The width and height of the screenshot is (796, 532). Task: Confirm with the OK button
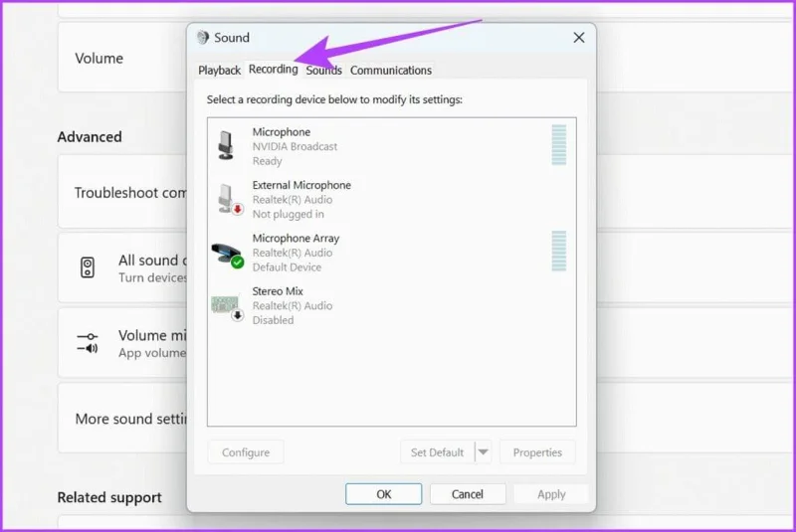[x=384, y=494]
